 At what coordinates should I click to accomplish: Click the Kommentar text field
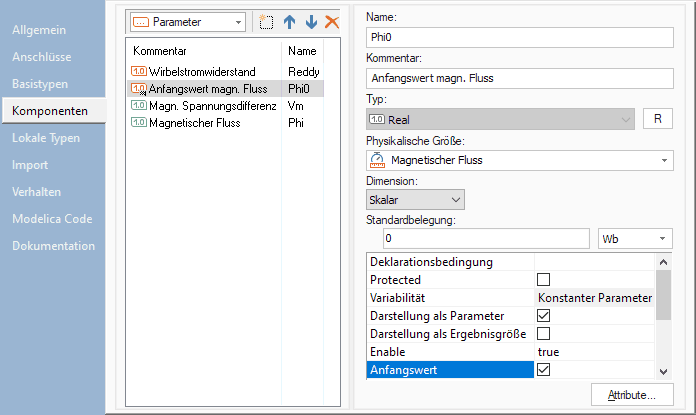coord(519,79)
